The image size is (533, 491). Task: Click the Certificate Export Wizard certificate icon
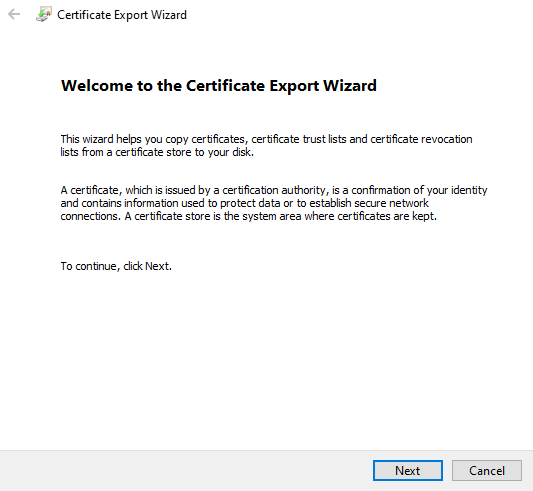pyautogui.click(x=44, y=14)
